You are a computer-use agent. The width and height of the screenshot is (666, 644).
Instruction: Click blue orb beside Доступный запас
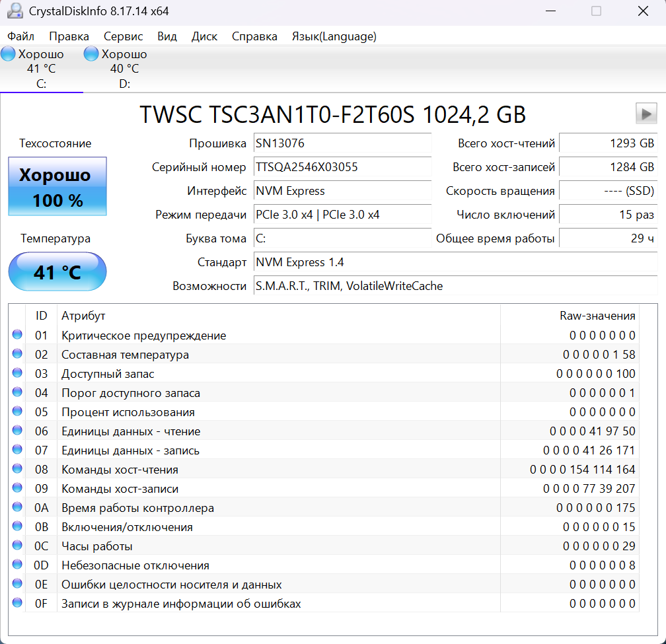click(x=17, y=374)
